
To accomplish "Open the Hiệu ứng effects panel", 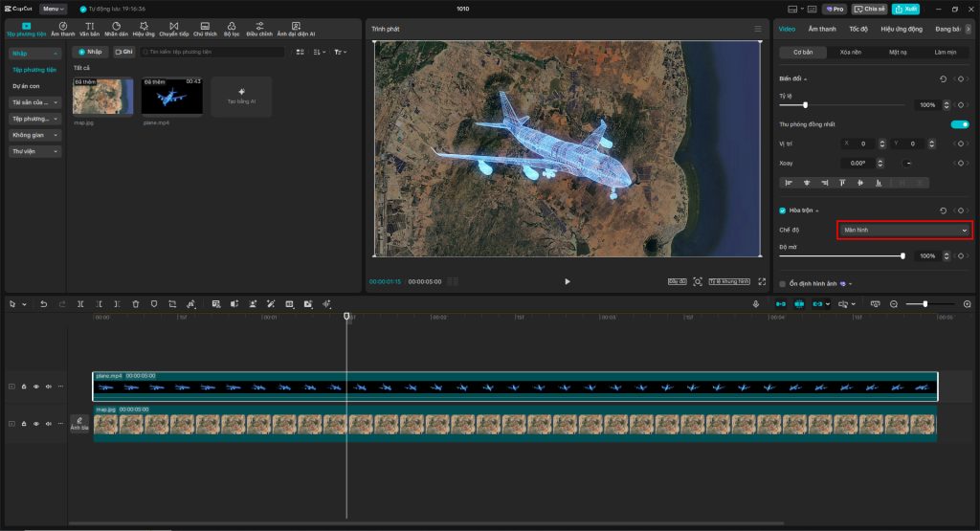I will 144,29.
